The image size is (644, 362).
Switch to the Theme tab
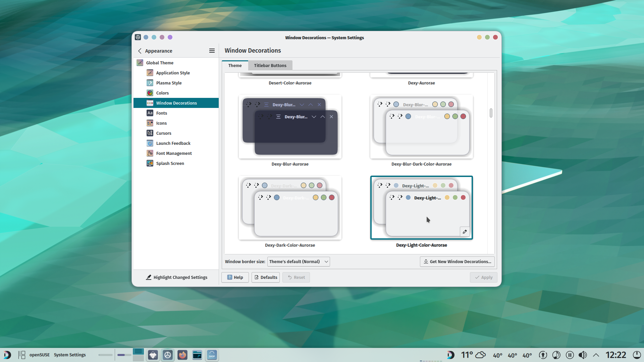[x=235, y=65]
